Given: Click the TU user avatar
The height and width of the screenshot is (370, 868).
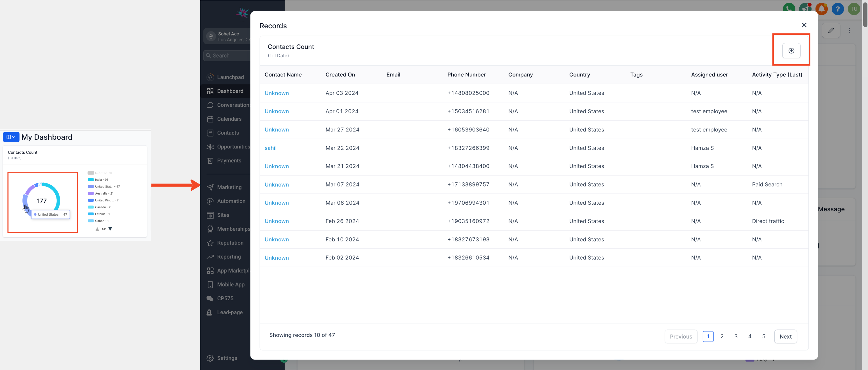Looking at the screenshot, I should (x=854, y=9).
